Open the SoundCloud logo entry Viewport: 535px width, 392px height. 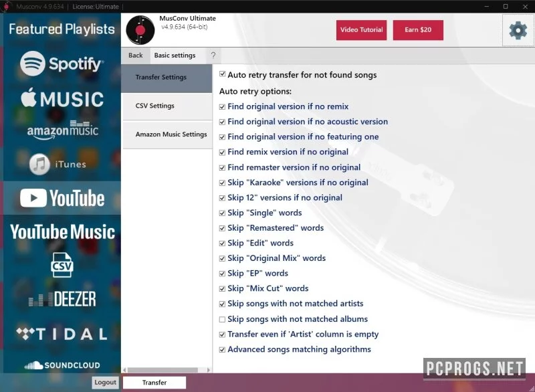(62, 365)
